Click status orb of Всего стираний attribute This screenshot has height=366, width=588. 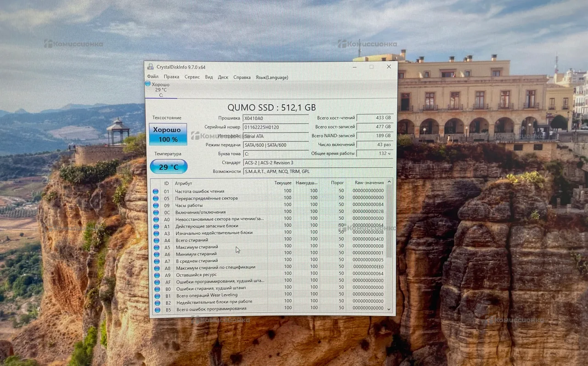[156, 240]
